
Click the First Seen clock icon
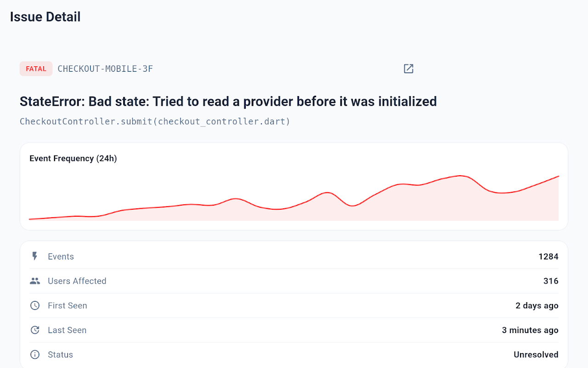click(x=35, y=305)
